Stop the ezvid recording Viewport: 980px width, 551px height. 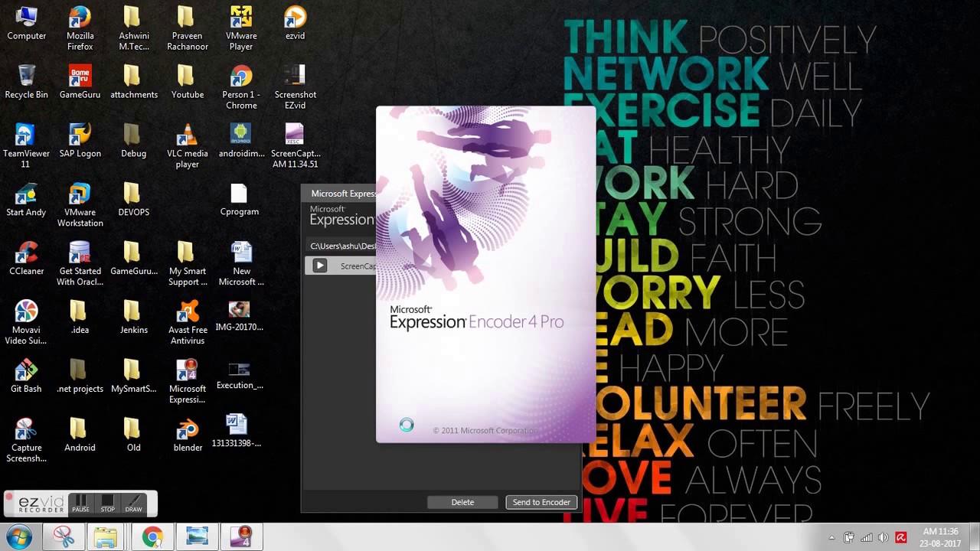click(x=107, y=504)
